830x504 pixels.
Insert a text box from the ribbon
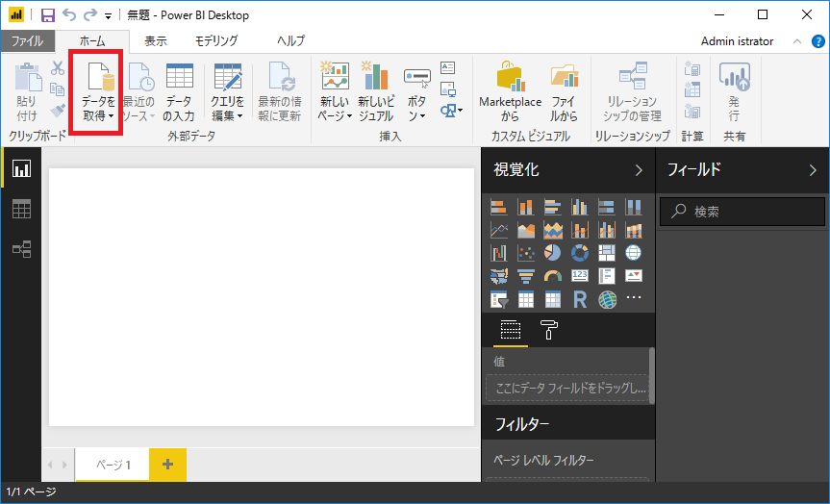(448, 67)
